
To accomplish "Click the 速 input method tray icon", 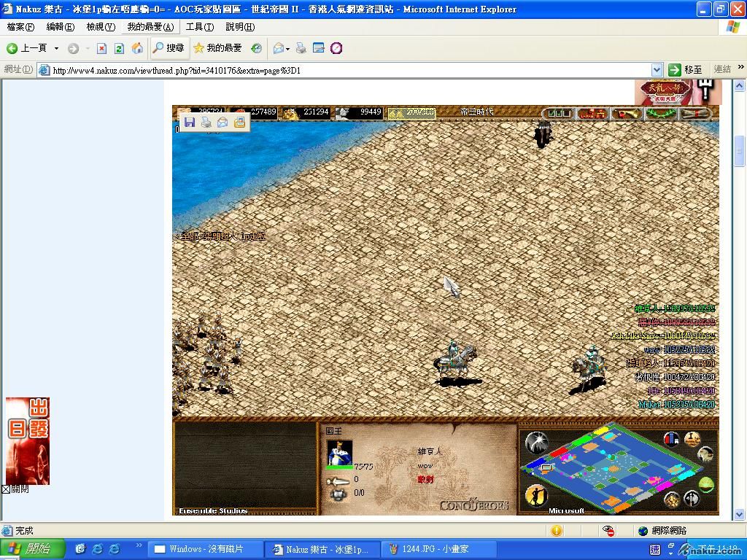I will point(655,550).
